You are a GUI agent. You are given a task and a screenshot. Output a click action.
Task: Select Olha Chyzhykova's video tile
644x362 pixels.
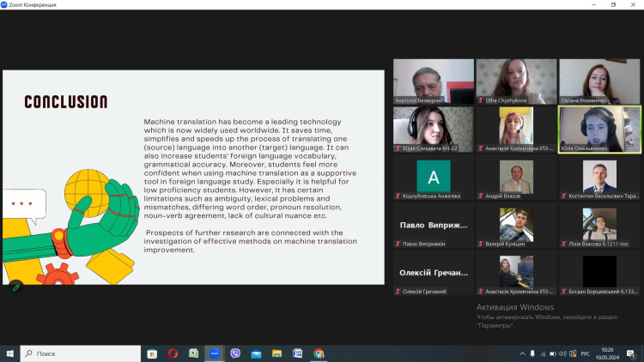516,81
